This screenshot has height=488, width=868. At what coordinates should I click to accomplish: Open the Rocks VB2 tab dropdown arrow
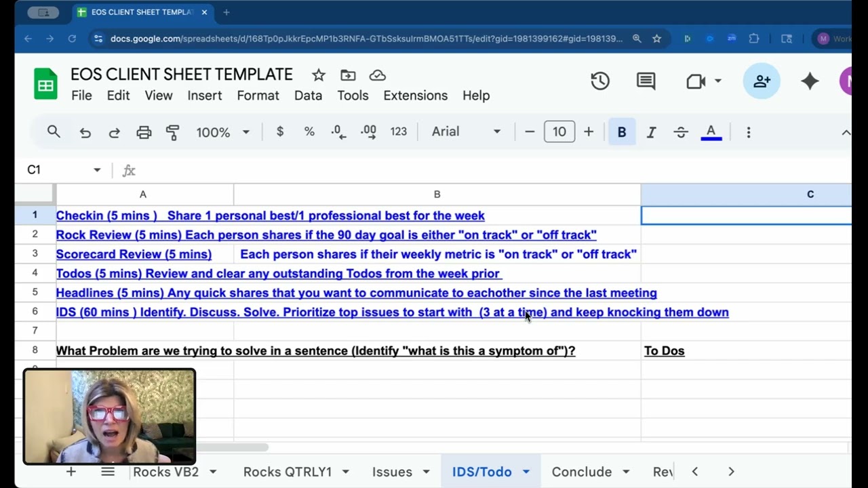click(213, 472)
